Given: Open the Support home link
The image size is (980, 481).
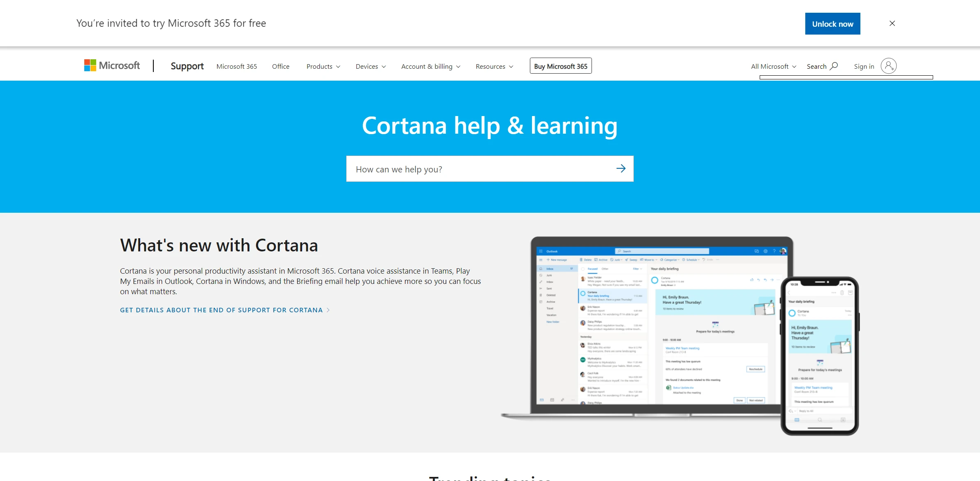Looking at the screenshot, I should [187, 66].
